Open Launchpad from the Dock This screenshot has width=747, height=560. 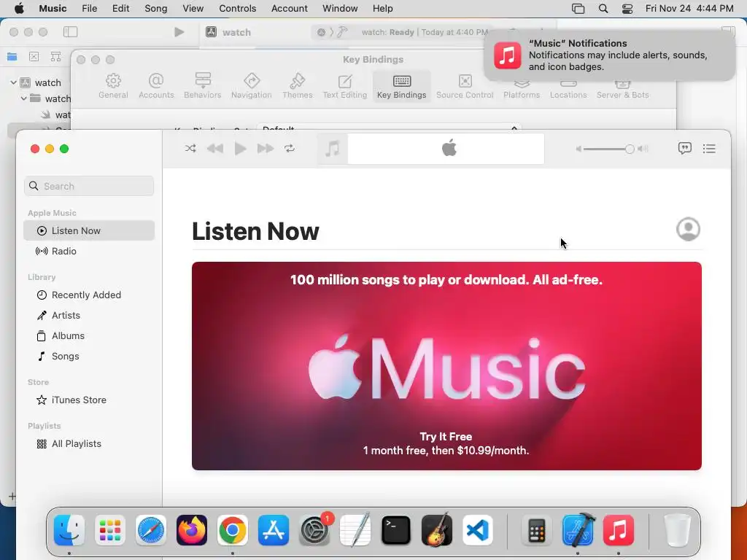coord(110,530)
